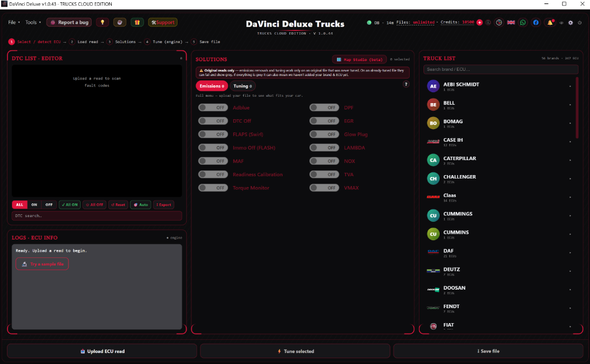The image size is (590, 364).
Task: Show ALL DTC filter tab
Action: [x=20, y=205]
